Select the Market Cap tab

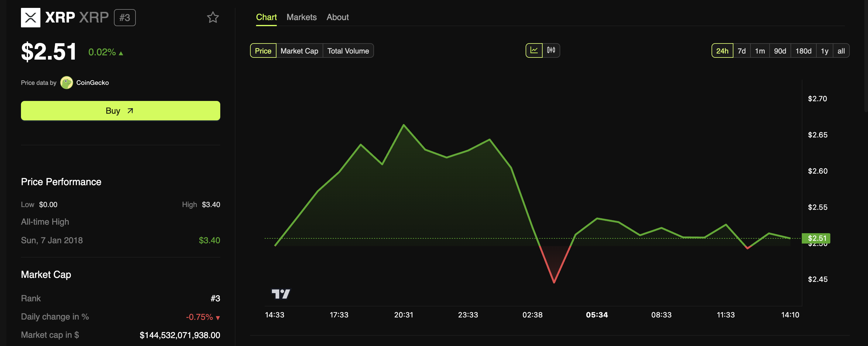pos(299,50)
